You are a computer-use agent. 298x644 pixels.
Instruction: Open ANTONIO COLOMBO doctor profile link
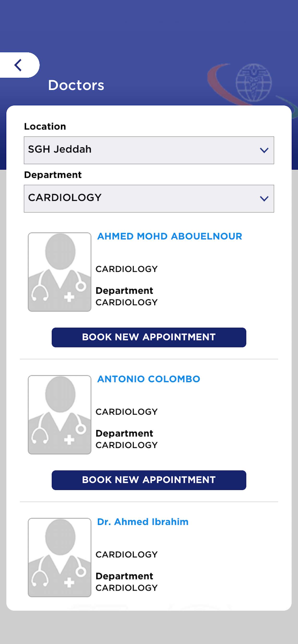[149, 379]
